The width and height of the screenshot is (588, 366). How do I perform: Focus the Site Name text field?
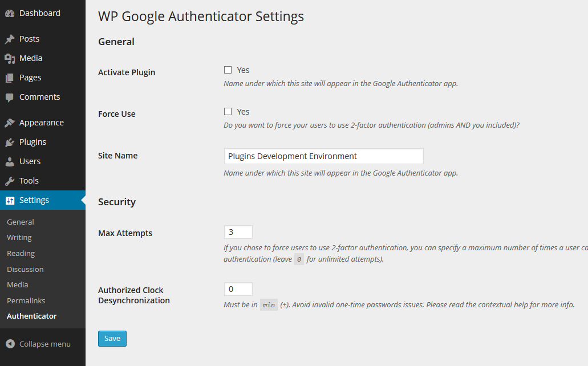(323, 156)
